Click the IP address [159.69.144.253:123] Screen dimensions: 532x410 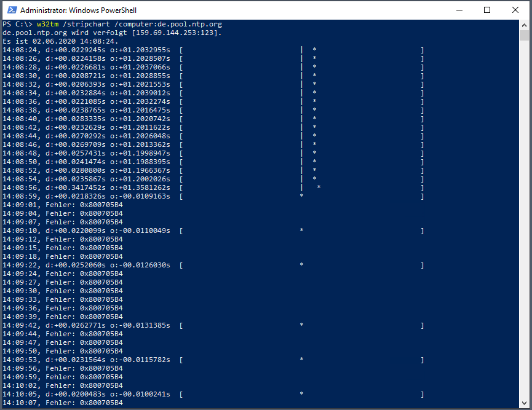[x=177, y=33]
